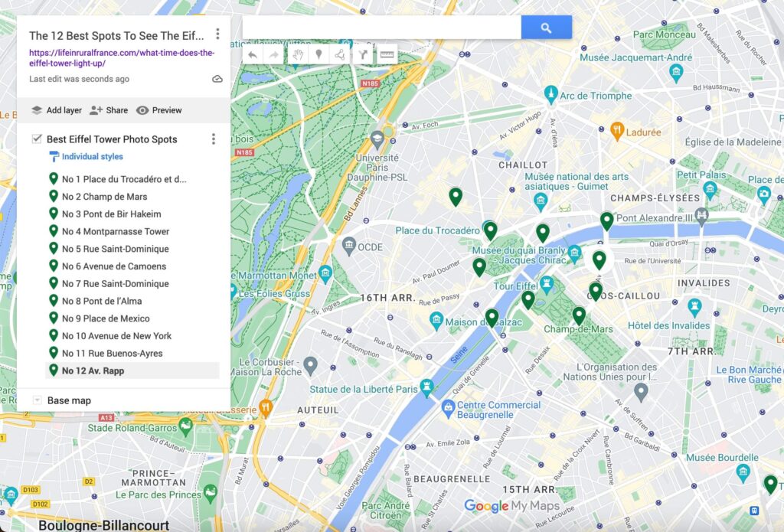Click the Statue de la Liberté Paris icon
Screen dimensions: 784x532
426,388
